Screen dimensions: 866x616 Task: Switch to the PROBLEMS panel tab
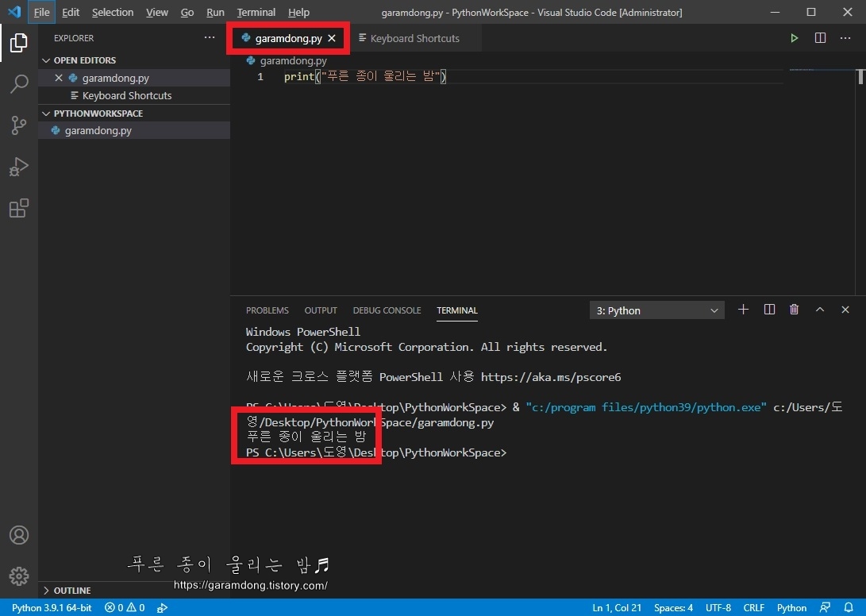pyautogui.click(x=267, y=310)
